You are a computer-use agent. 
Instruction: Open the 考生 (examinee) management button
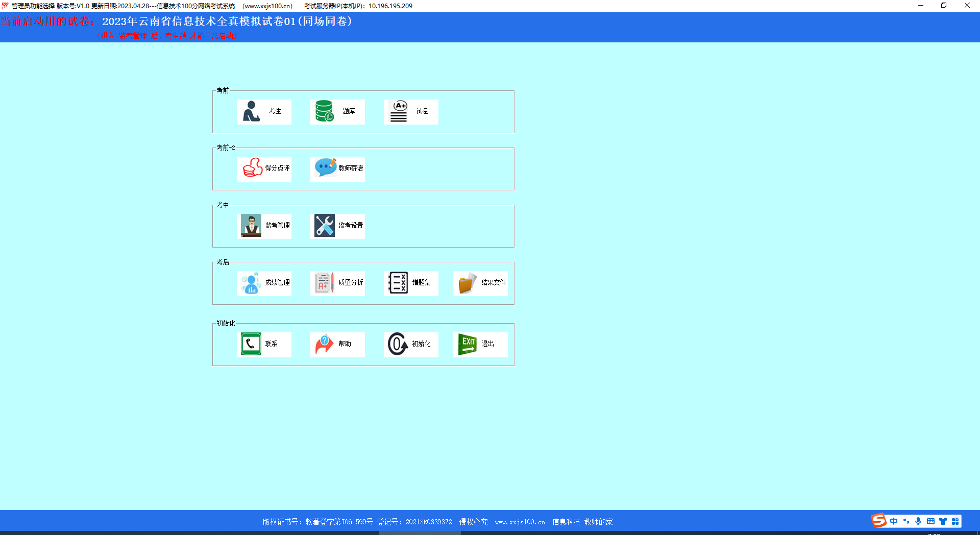[264, 111]
